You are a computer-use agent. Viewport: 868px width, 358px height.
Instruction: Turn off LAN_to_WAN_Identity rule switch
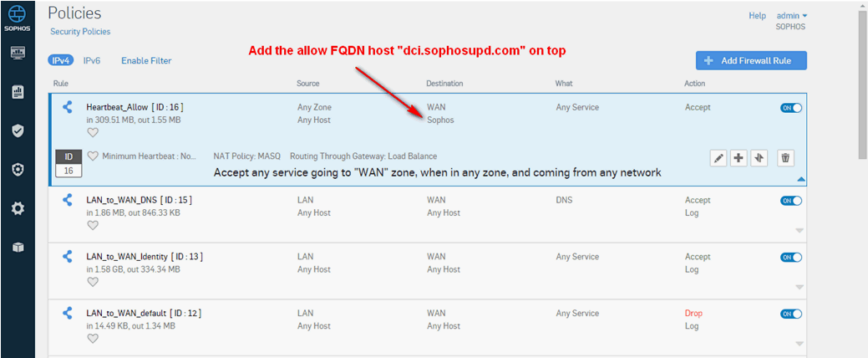791,257
